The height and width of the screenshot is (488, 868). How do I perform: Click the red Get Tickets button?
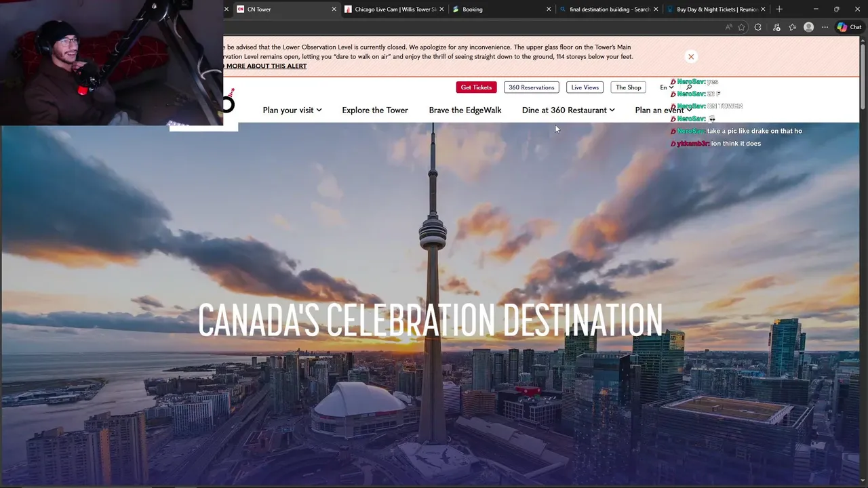pos(476,87)
